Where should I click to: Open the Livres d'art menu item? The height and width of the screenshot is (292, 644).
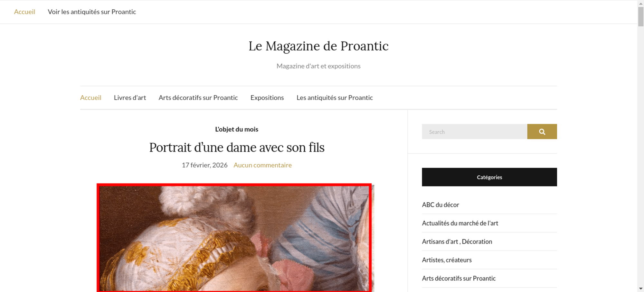point(130,97)
